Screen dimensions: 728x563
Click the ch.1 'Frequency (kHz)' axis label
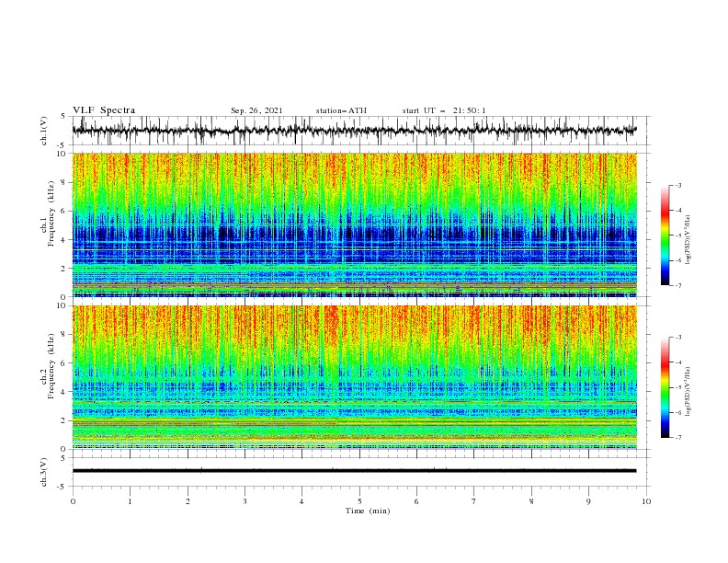pos(51,214)
